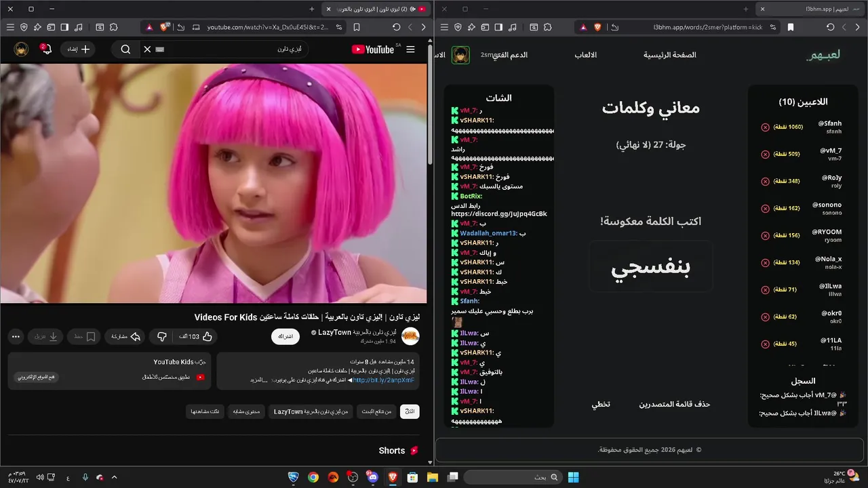The height and width of the screenshot is (488, 868).
Task: Select the 'الكل' filter chip
Action: click(410, 411)
